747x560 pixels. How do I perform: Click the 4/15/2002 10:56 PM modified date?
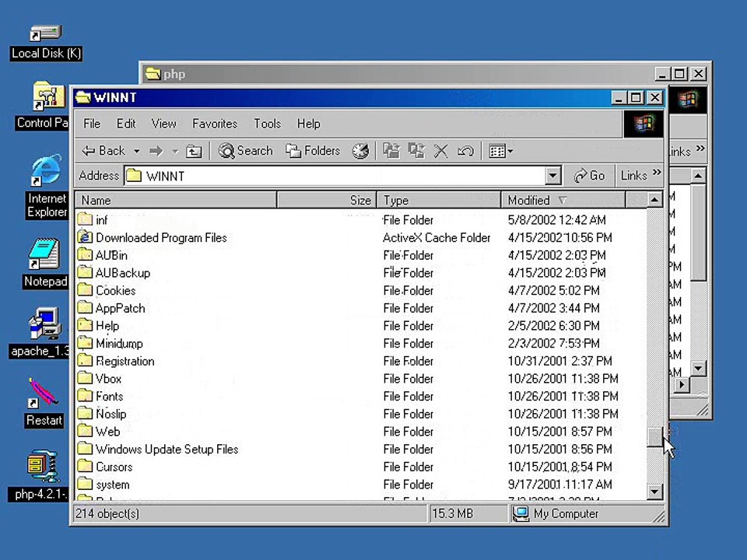pos(559,238)
